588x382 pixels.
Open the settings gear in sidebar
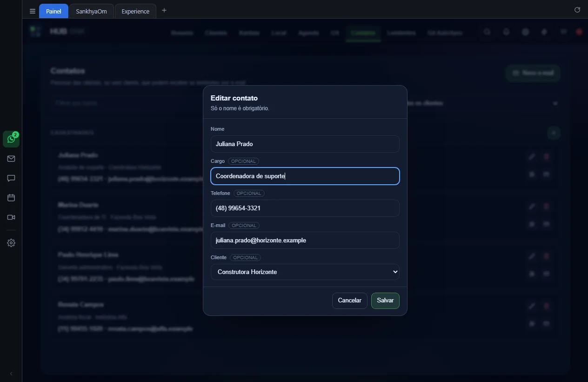11,243
